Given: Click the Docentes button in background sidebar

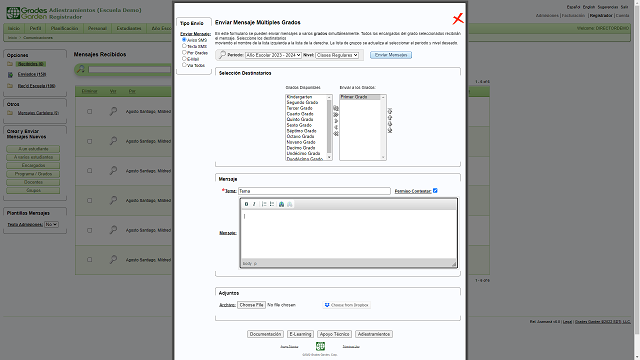Looking at the screenshot, I should (33, 182).
